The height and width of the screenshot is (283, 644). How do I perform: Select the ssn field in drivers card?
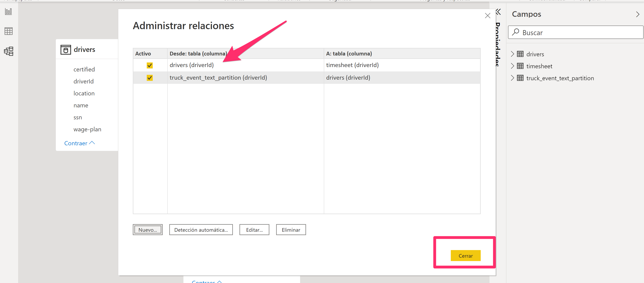(78, 117)
